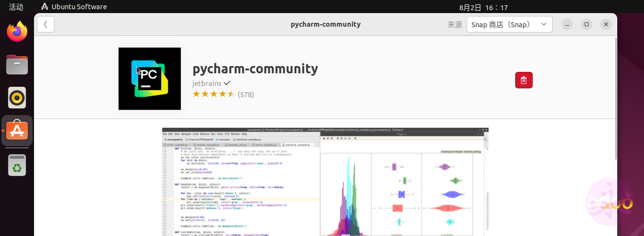Open 活动 activities overview
644x236 pixels.
tap(16, 7)
